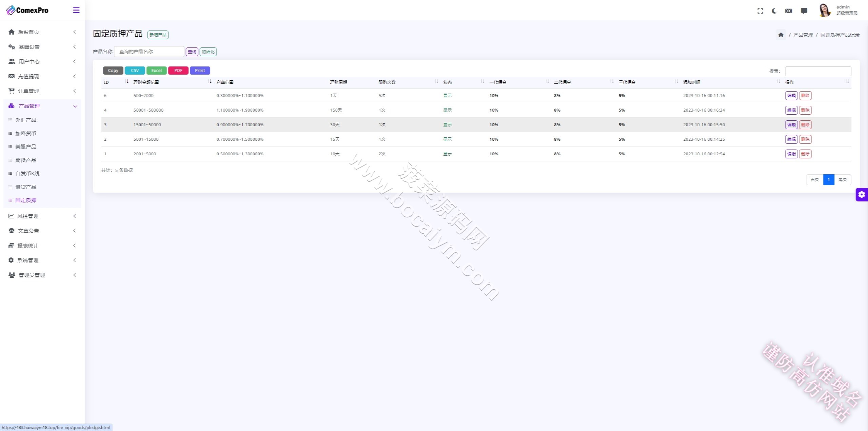Print the table
This screenshot has height=431, width=868.
tap(200, 71)
